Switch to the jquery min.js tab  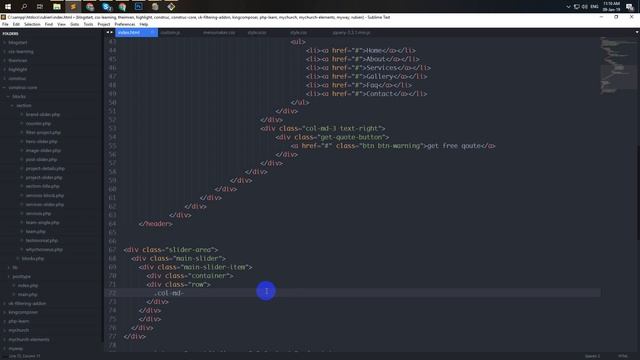pos(351,32)
